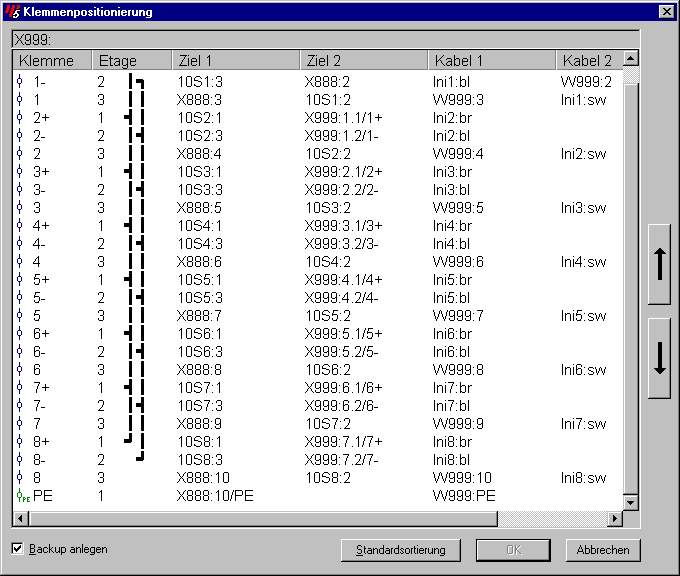Click the horizontal scrollbar thumb

click(x=263, y=518)
